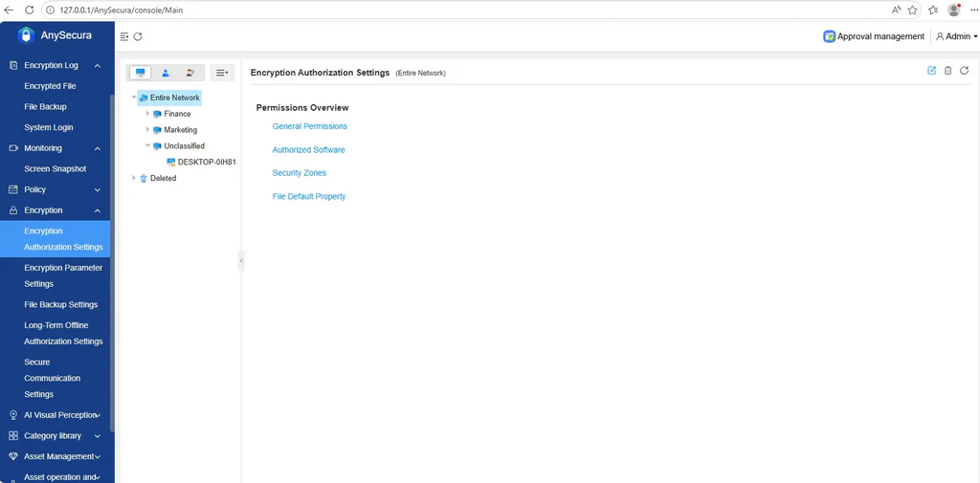Viewport: 980px width, 483px height.
Task: Click the Policy icon in sidebar
Action: [x=13, y=189]
